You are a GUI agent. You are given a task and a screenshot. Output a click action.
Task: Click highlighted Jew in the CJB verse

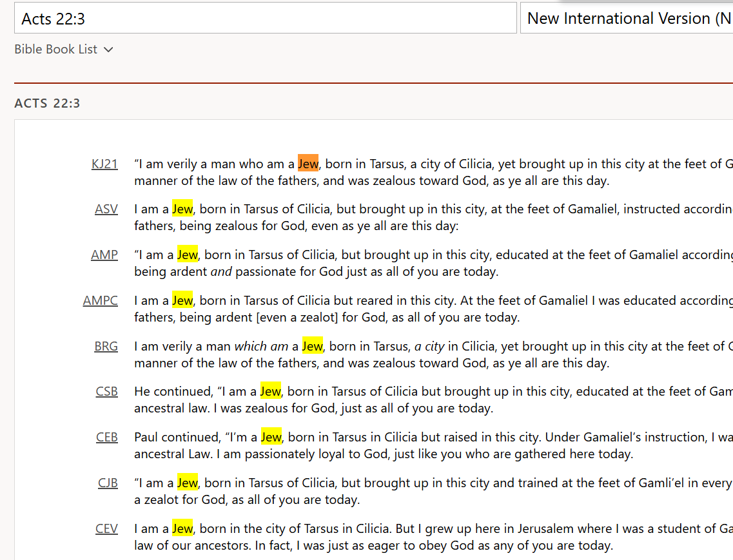pos(188,483)
